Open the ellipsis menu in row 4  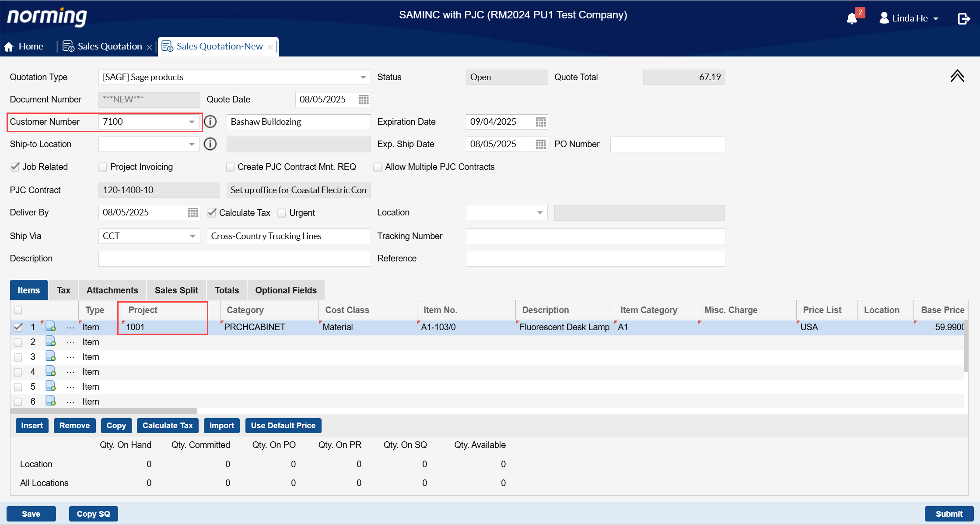tap(70, 372)
